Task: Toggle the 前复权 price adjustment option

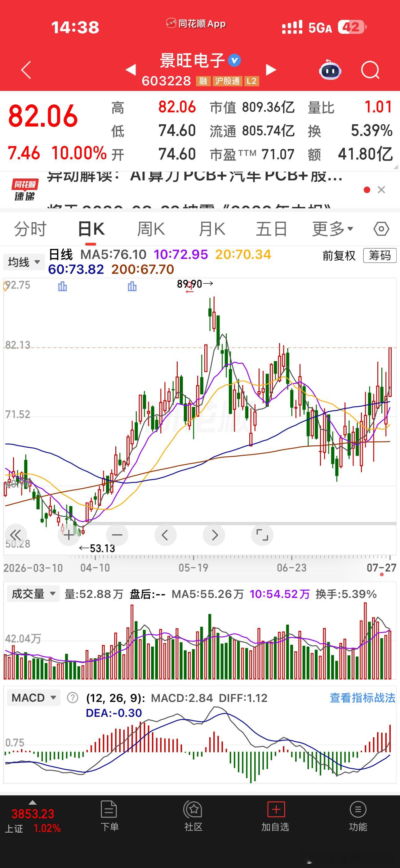Action: coord(339,256)
